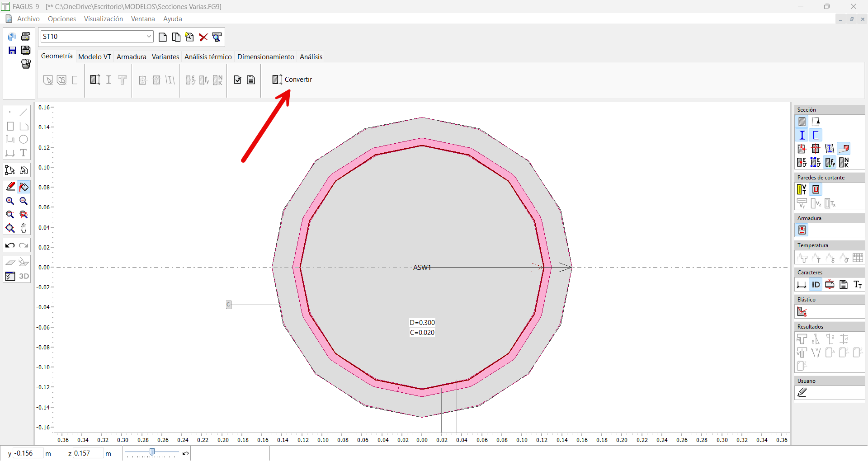Click the zoom out magnifier tool
Viewport: 868px width, 461px height.
[24, 201]
